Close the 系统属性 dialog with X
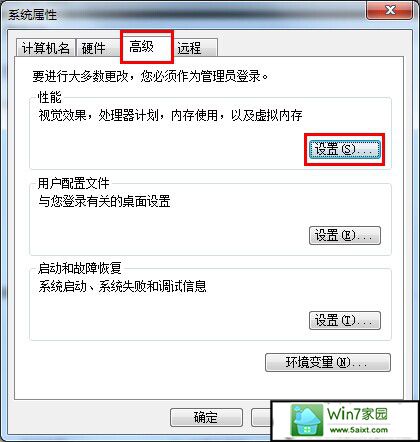 point(390,10)
